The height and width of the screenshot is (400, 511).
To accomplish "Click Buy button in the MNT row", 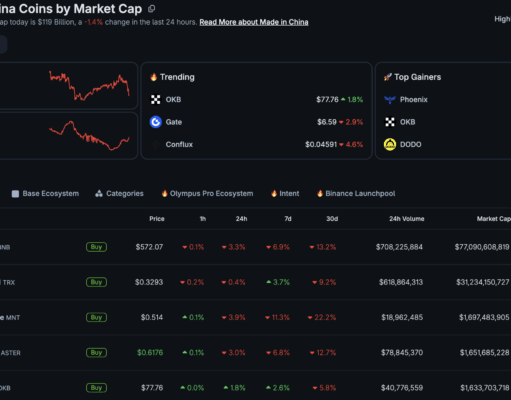I will point(96,317).
